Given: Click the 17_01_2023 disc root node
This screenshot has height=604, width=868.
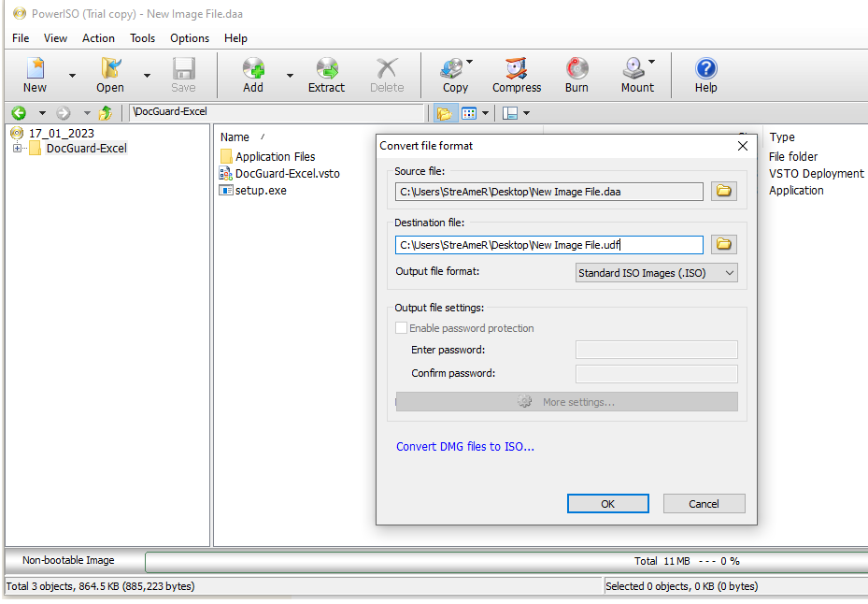Looking at the screenshot, I should (x=62, y=133).
